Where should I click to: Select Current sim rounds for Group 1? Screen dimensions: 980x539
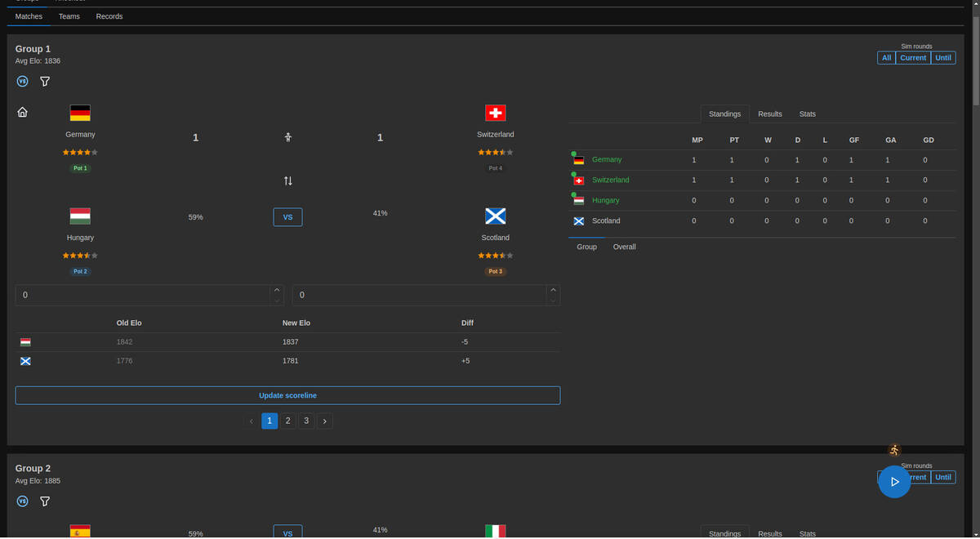[913, 58]
